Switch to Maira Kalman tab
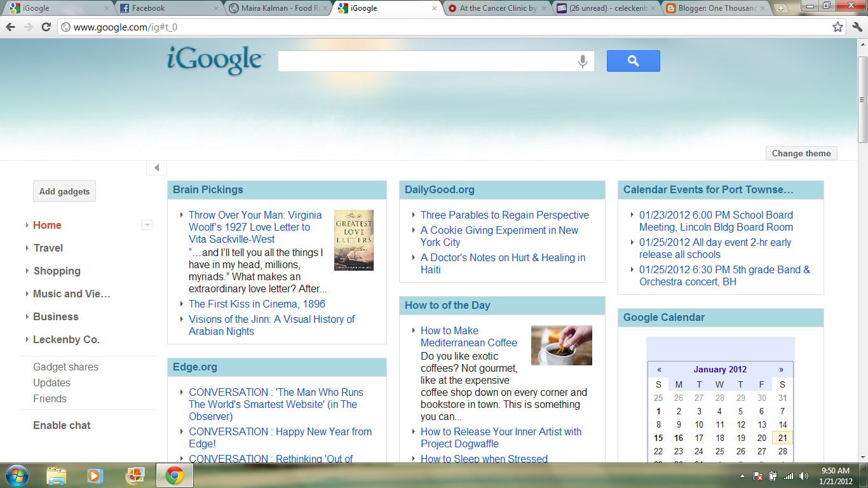Screen dimensions: 868x488 click(x=278, y=8)
